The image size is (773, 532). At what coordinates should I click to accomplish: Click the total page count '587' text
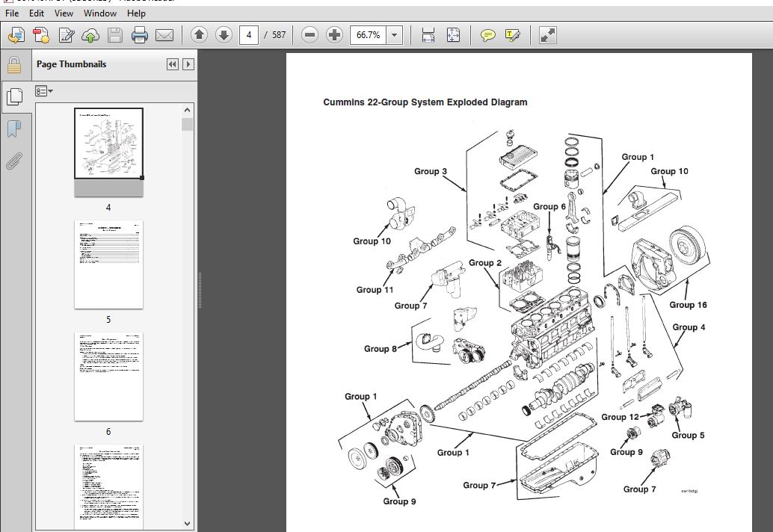pos(279,35)
